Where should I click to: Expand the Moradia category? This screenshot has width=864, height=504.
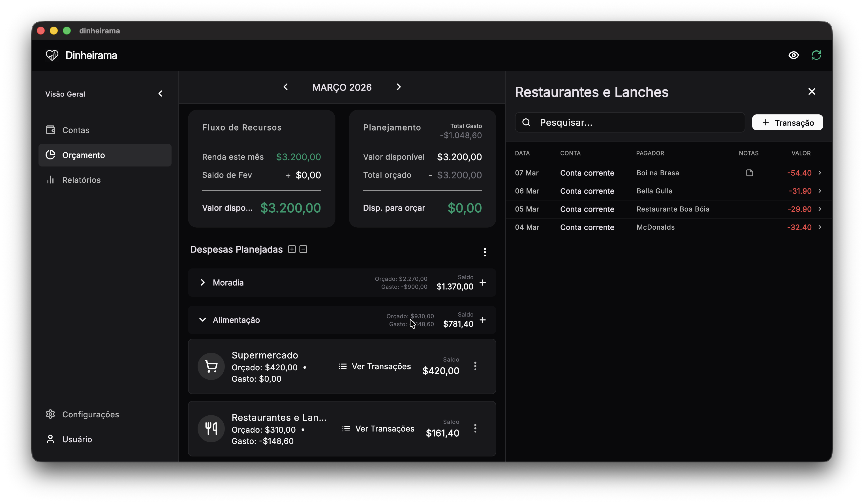click(x=203, y=283)
